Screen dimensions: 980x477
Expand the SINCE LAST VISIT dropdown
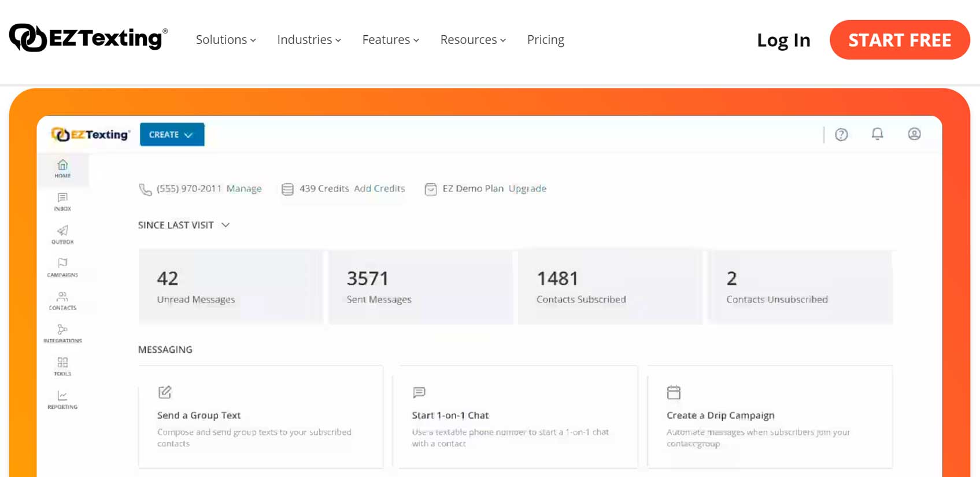[x=184, y=225]
